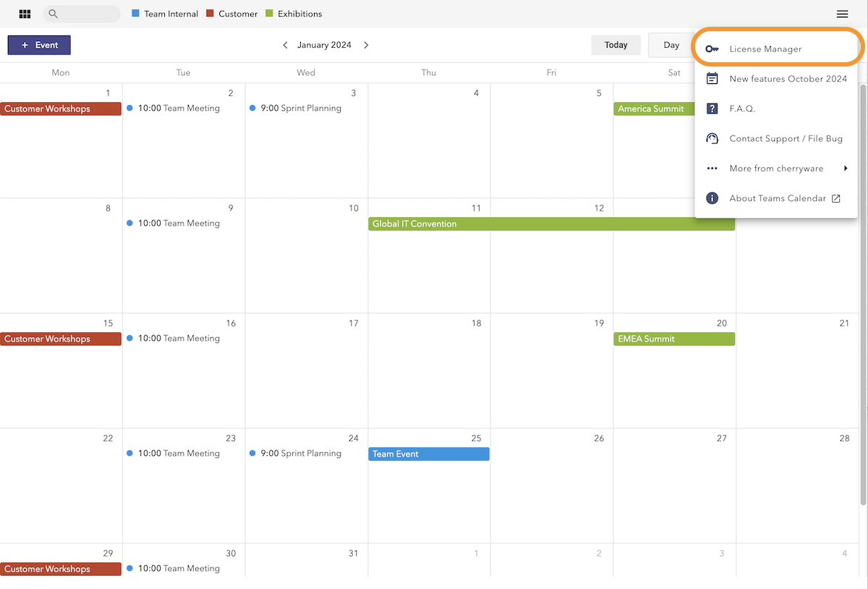The height and width of the screenshot is (589, 868).
Task: Toggle the Team Internal calendar filter
Action: [x=165, y=14]
